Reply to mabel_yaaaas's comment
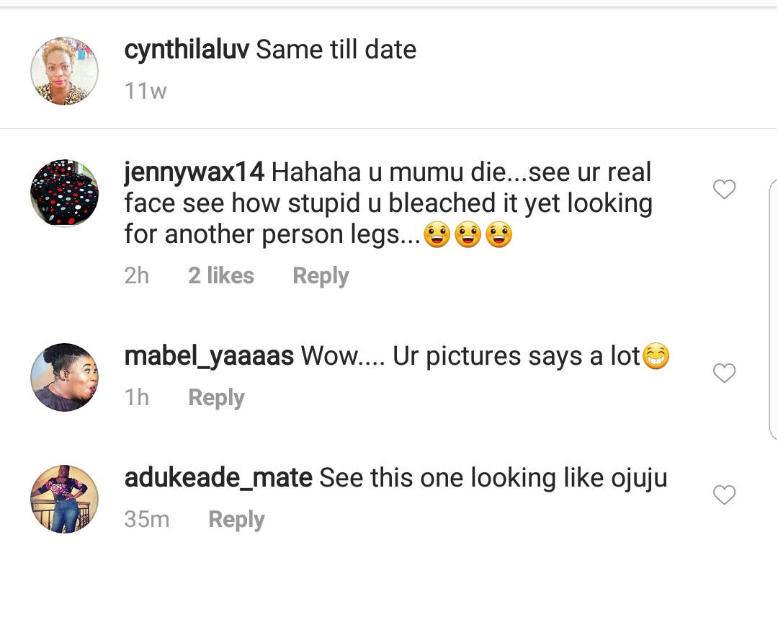 click(x=216, y=398)
